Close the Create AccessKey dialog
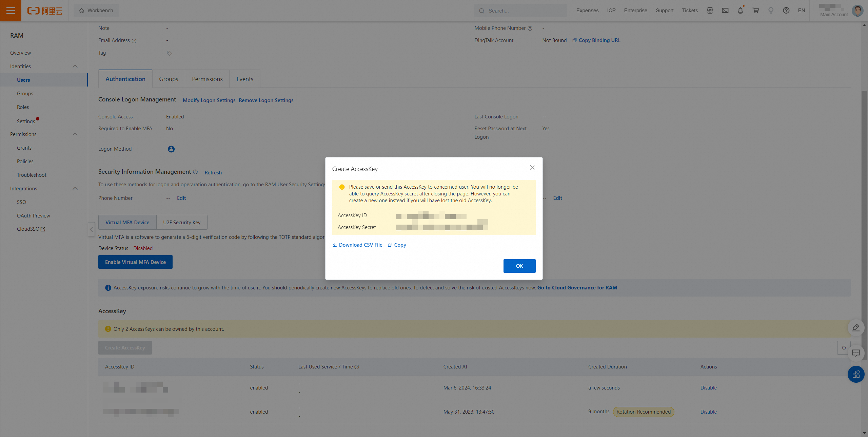 click(532, 168)
